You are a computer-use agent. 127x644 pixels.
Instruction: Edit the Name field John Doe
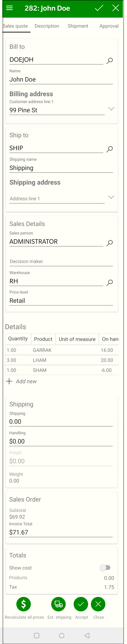(61, 79)
